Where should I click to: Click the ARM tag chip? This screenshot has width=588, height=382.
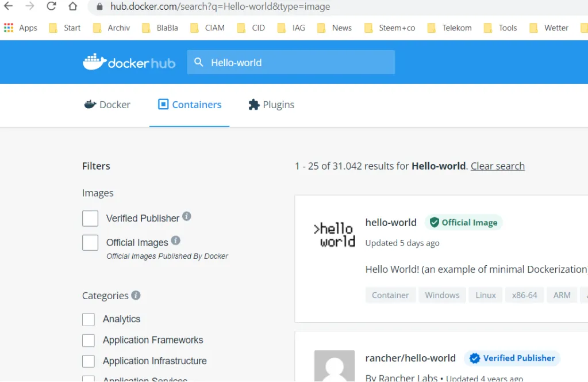pyautogui.click(x=562, y=295)
